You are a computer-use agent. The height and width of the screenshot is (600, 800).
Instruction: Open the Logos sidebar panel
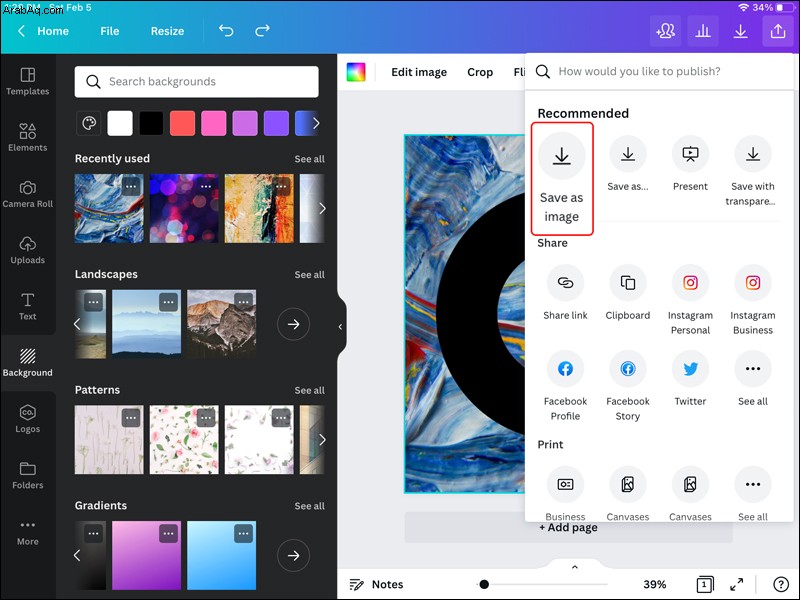tap(28, 419)
